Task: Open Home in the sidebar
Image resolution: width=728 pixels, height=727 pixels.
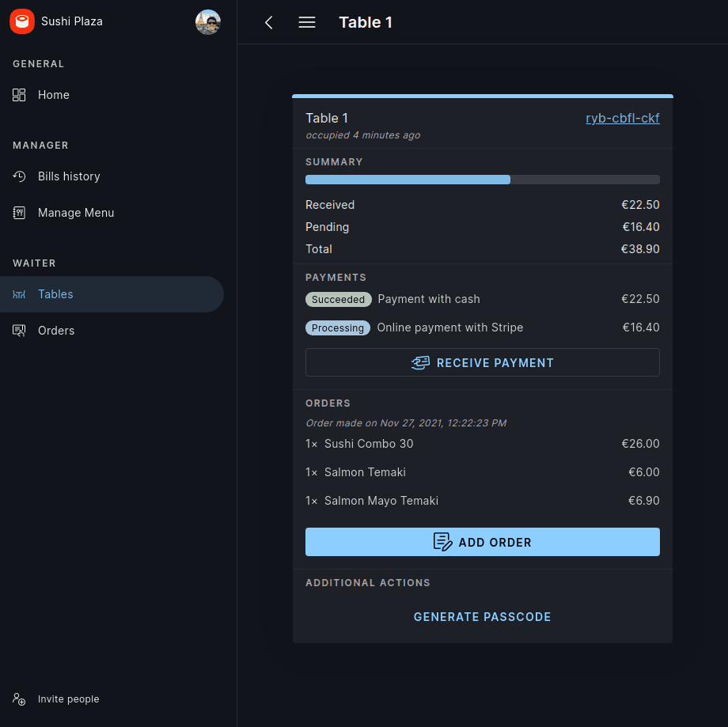Action: tap(112, 95)
